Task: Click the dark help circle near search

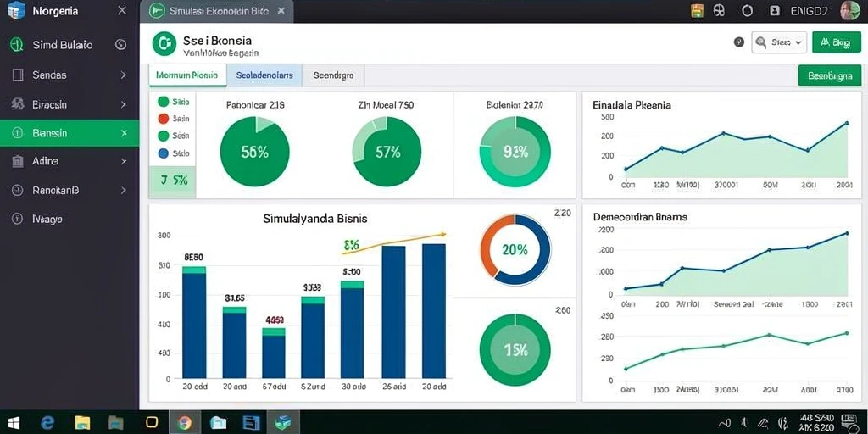Action: 738,42
